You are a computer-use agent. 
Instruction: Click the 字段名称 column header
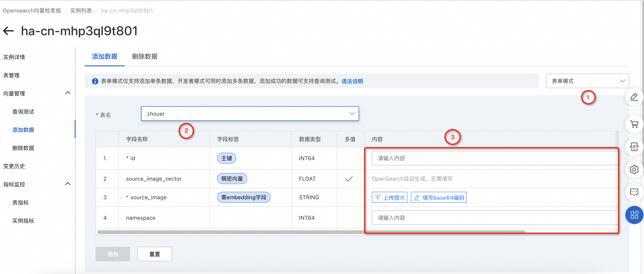tap(137, 139)
